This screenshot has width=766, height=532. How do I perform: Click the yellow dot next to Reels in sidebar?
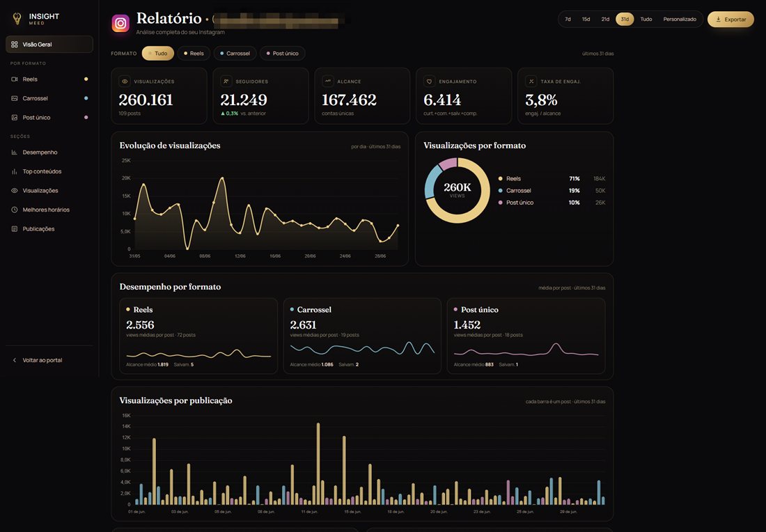click(86, 79)
